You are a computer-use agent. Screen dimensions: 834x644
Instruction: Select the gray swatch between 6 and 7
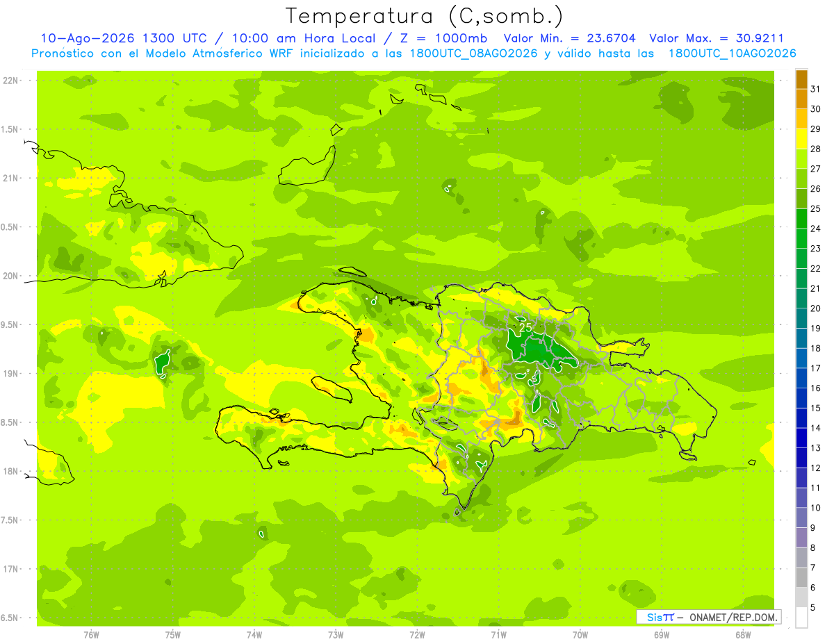(x=801, y=578)
